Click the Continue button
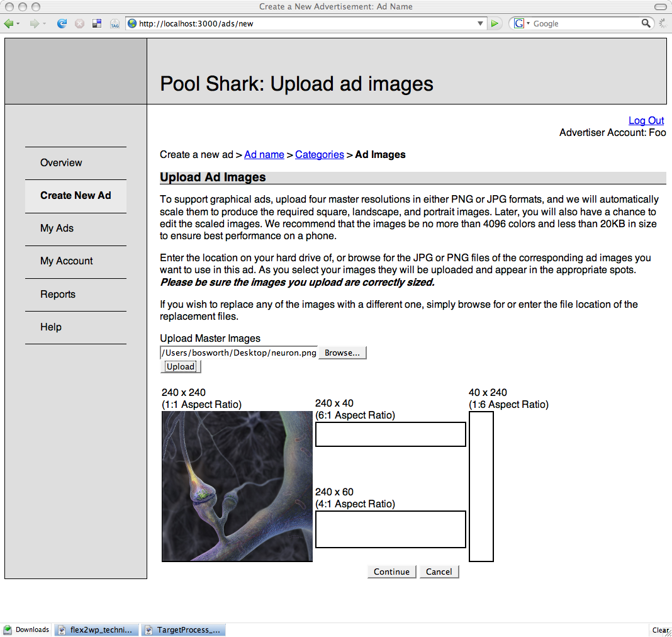 coord(392,572)
